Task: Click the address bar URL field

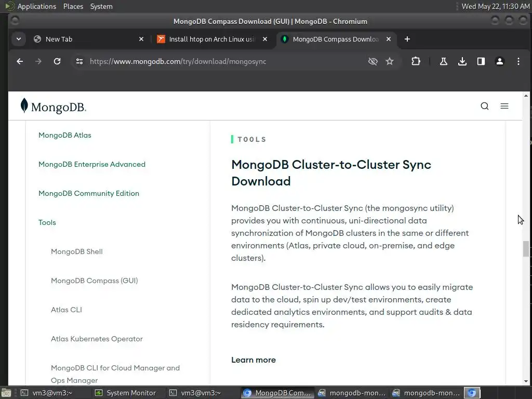Action: click(178, 61)
